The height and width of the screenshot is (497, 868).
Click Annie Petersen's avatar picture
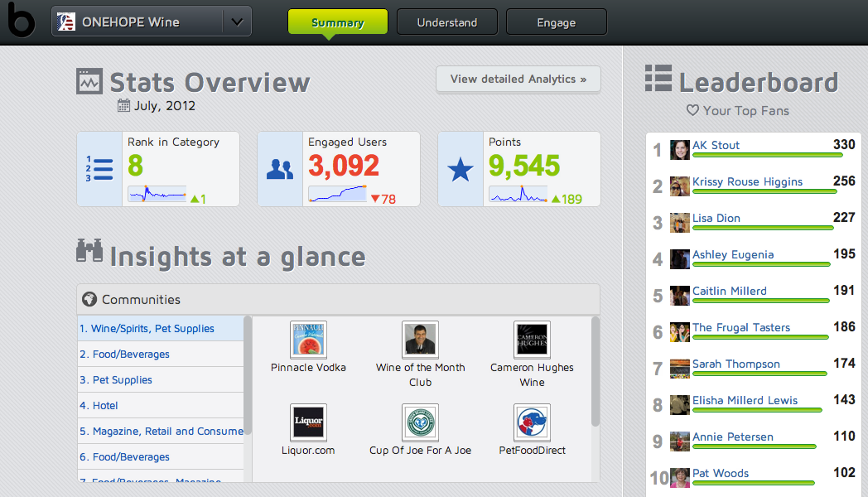680,442
